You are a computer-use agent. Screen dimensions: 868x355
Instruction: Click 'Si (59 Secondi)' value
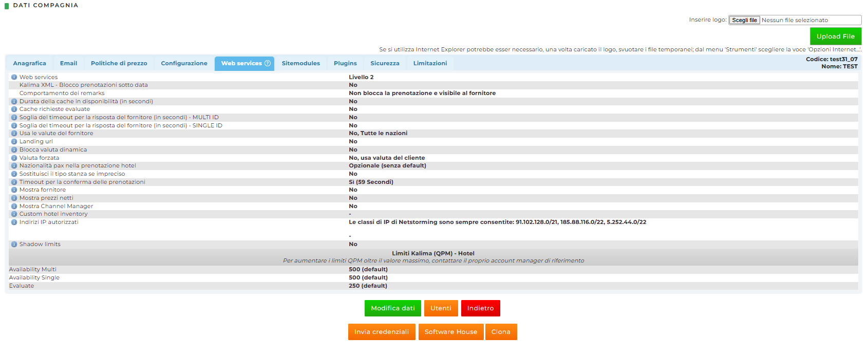371,182
